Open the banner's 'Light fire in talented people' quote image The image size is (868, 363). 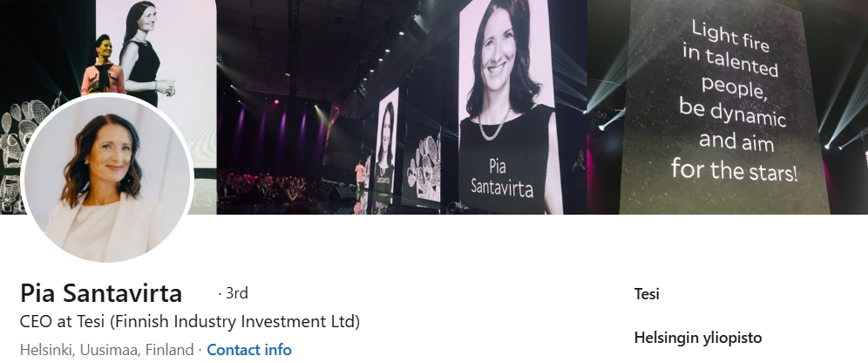coord(728,107)
